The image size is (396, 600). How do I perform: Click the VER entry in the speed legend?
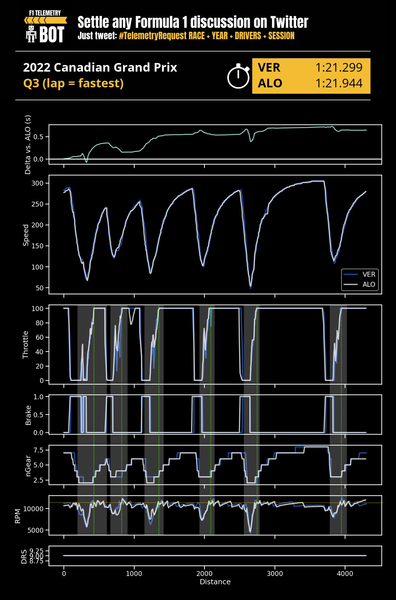click(360, 274)
